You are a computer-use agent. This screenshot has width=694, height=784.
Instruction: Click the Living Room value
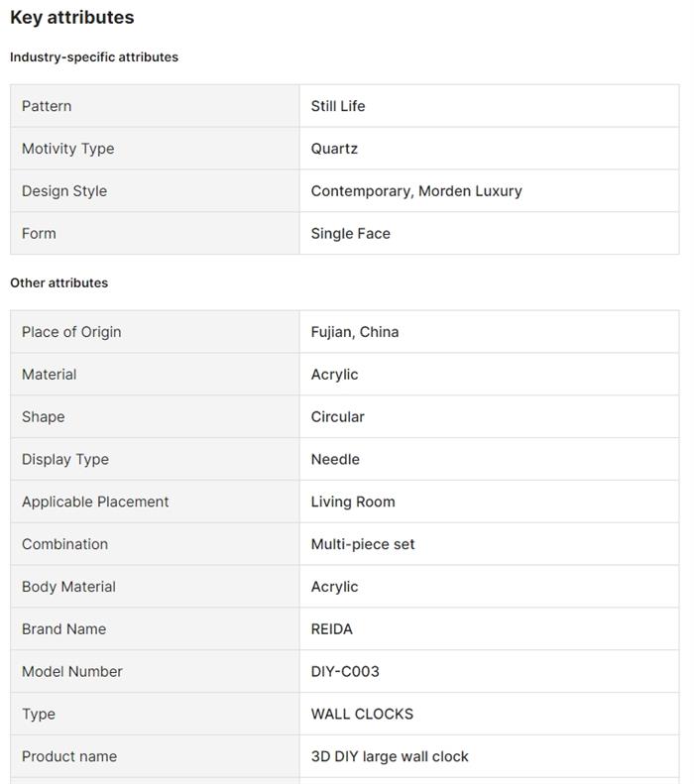[353, 503]
